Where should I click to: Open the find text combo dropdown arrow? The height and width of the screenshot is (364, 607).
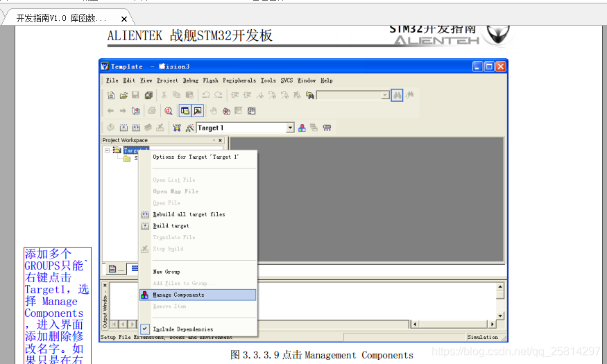click(385, 95)
